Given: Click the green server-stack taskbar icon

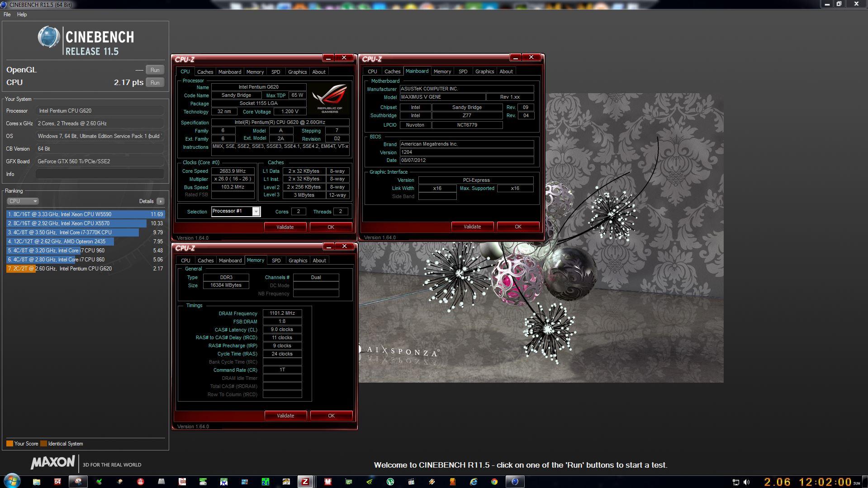Looking at the screenshot, I should pyautogui.click(x=203, y=482).
